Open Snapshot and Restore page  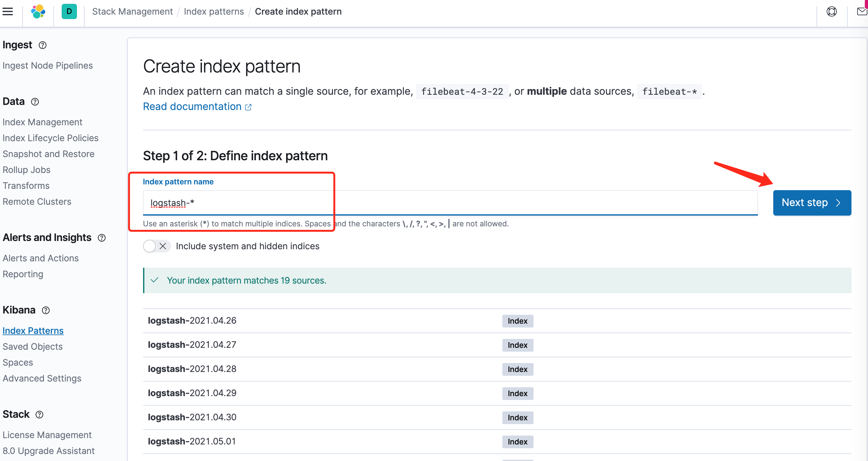tap(49, 154)
